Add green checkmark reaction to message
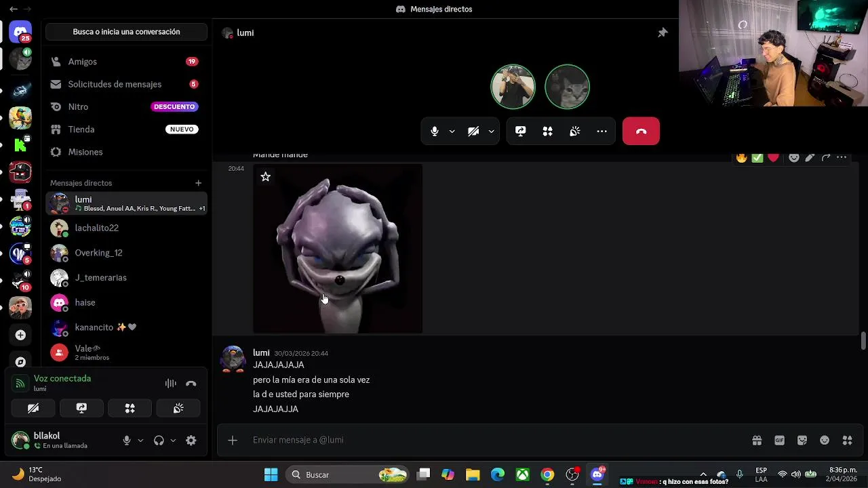This screenshot has height=488, width=868. point(757,157)
